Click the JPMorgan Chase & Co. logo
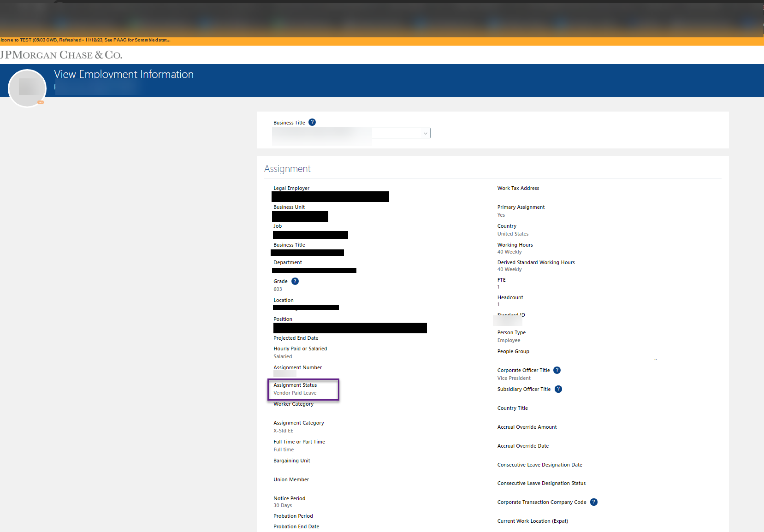The image size is (764, 532). point(61,55)
